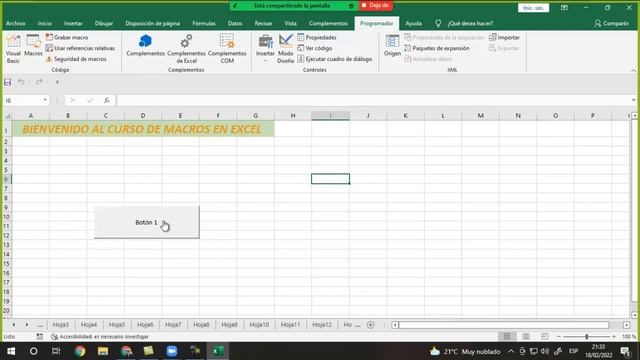Screen dimensions: 640x360
Task: Open Chrome from the taskbar
Action: click(80, 351)
